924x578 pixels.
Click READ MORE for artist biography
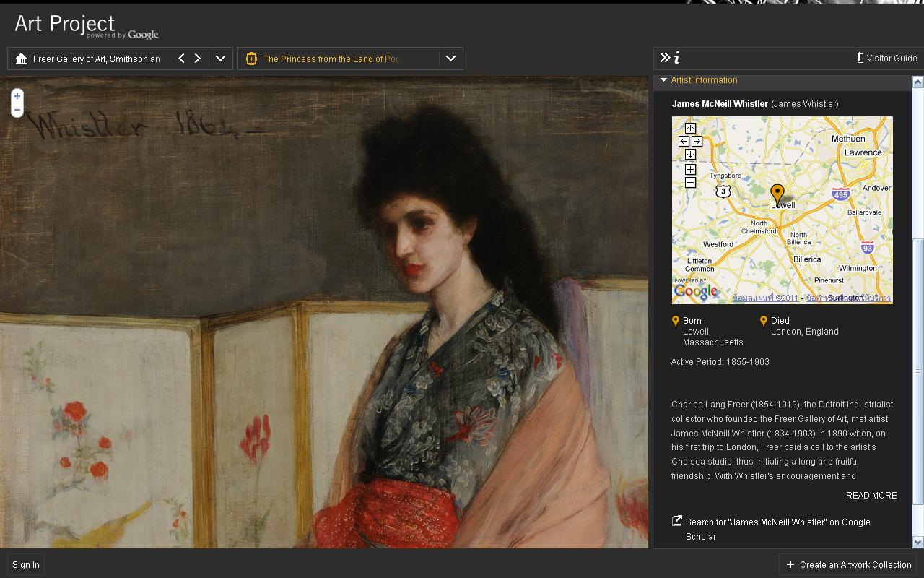871,496
